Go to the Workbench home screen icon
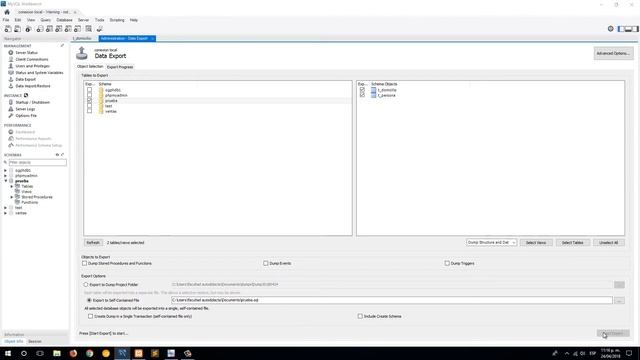 click(7, 12)
